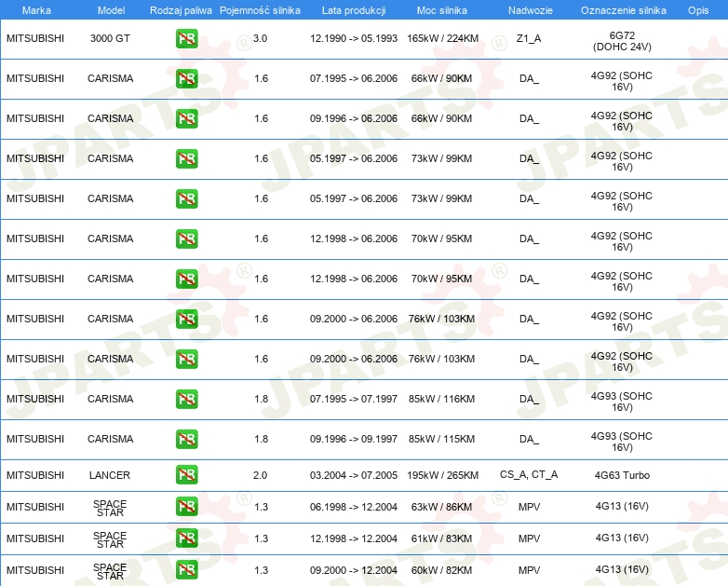
Task: Click fuel icon in SPACE STAR 82KM row
Action: [x=186, y=570]
